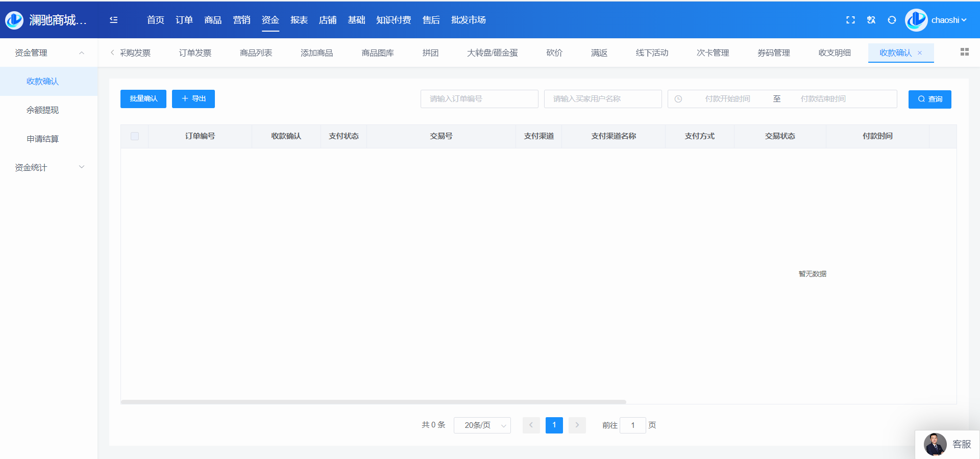Open the 20条/页 page size dropdown
Screen dimensions: 980x459
pos(482,425)
